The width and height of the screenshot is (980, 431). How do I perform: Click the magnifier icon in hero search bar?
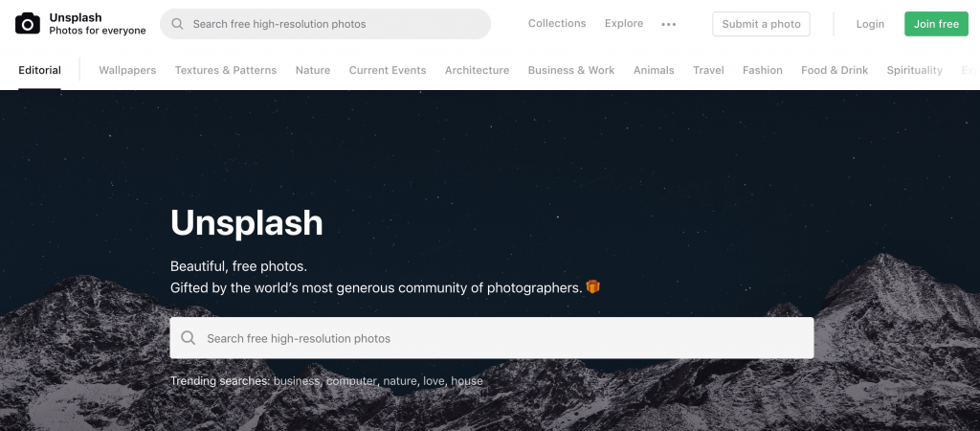click(x=189, y=338)
